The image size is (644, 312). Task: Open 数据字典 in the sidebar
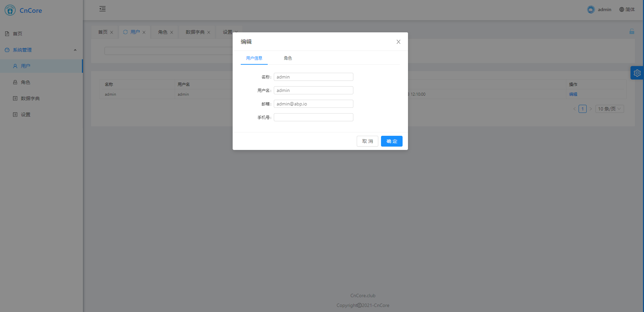click(30, 98)
